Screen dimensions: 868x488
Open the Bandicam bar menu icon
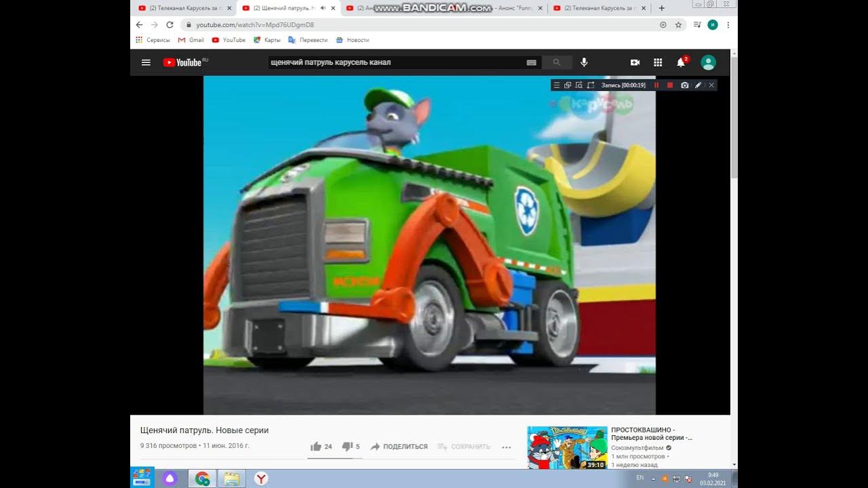(x=557, y=85)
